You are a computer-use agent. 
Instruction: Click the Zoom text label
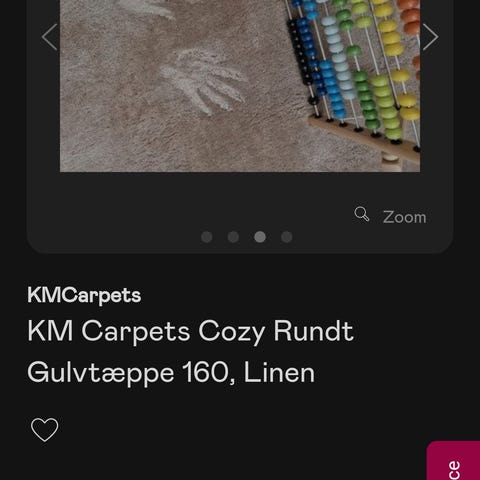point(404,217)
